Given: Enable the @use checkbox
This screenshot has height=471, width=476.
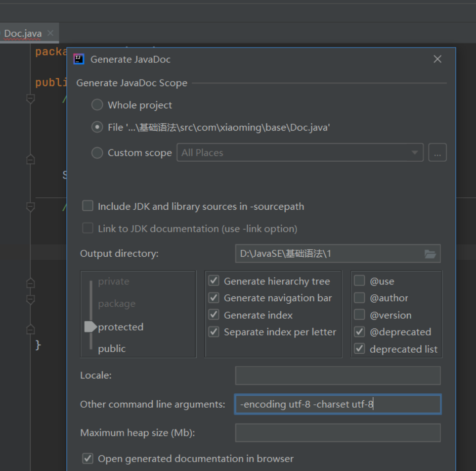Looking at the screenshot, I should click(359, 281).
